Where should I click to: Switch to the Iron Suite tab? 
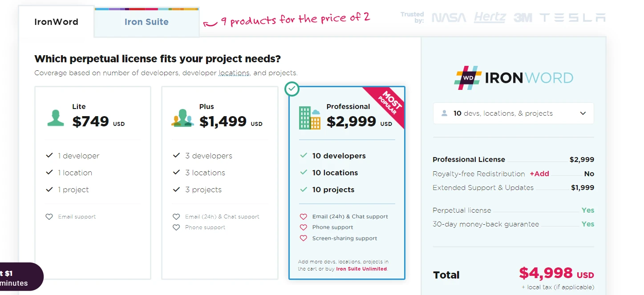146,22
